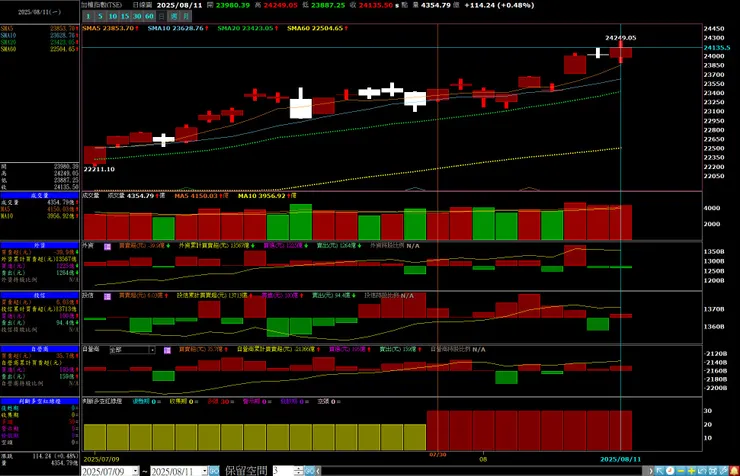This screenshot has width=740, height=476.
Task: Select the cursor arrow tool icon
Action: [x=660, y=471]
